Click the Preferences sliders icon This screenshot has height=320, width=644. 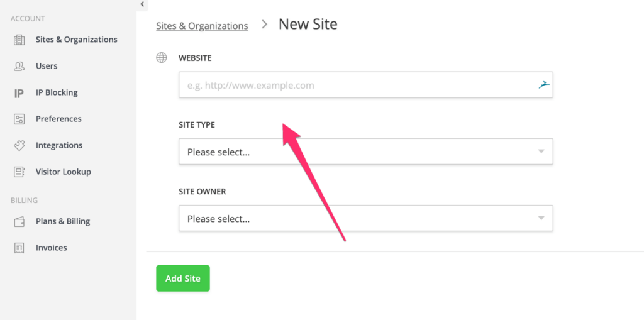click(19, 119)
